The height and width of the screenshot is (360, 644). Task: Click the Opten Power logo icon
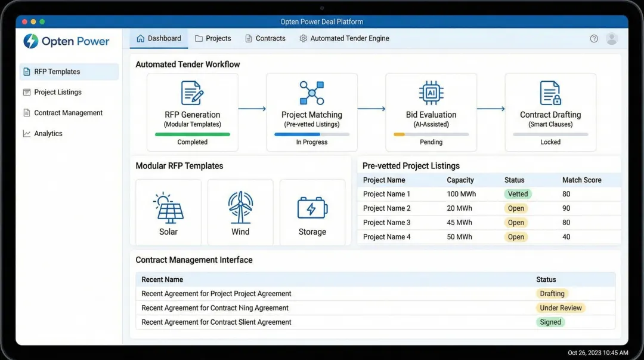[x=30, y=41]
